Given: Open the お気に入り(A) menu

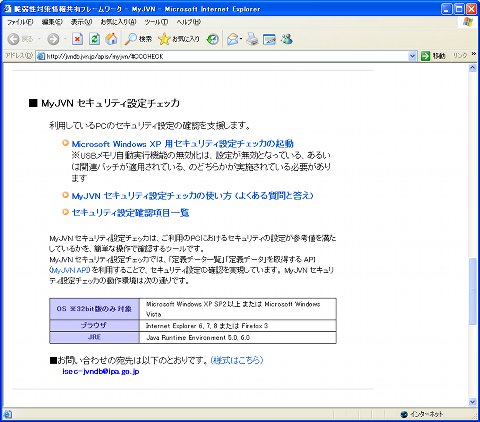Looking at the screenshot, I should [118, 22].
